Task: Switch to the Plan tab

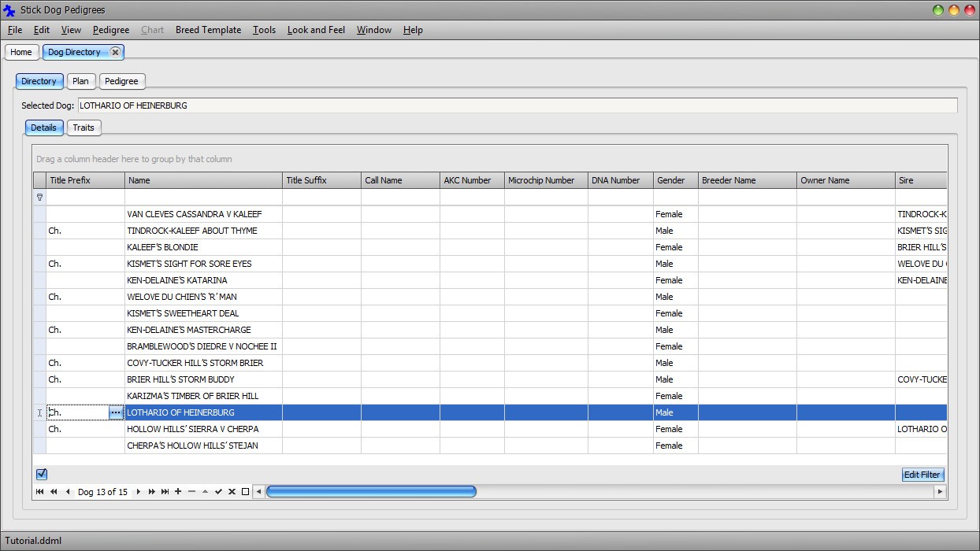Action: pos(80,81)
